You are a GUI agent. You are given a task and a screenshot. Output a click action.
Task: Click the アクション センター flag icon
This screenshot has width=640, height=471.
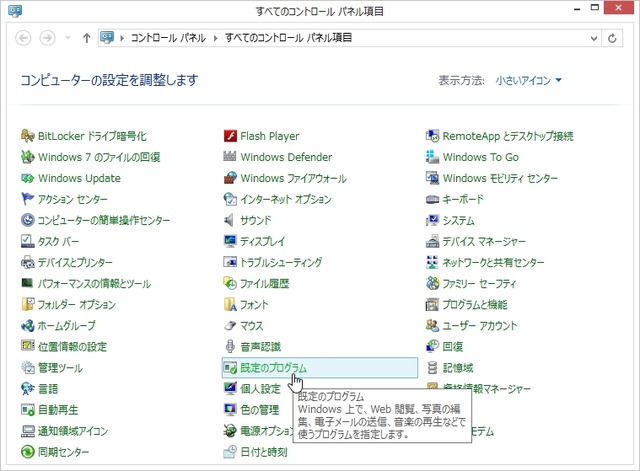point(27,199)
